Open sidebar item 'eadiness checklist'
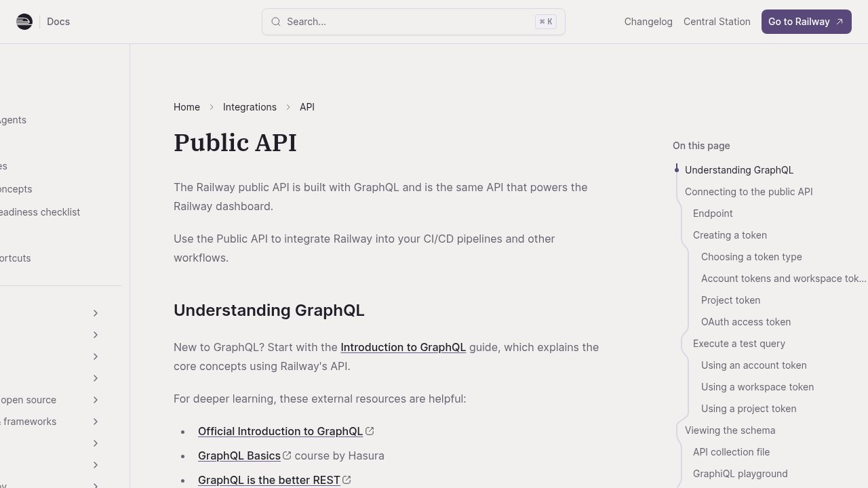Viewport: 868px width, 488px height. tap(40, 212)
